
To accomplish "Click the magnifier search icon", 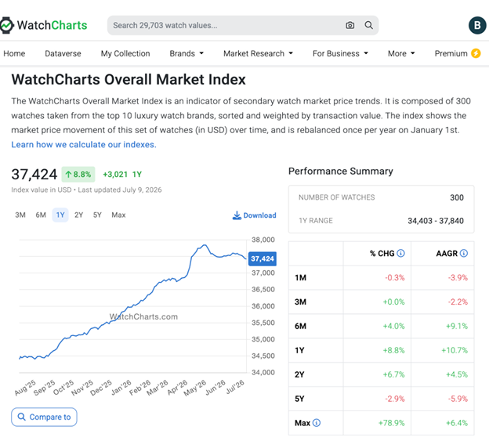I will [x=368, y=25].
